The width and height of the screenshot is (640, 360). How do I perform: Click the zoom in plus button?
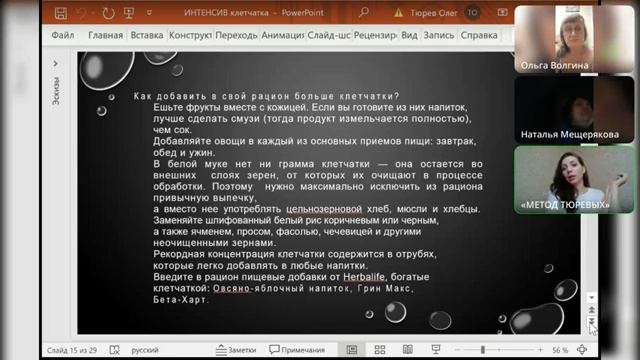(x=540, y=350)
